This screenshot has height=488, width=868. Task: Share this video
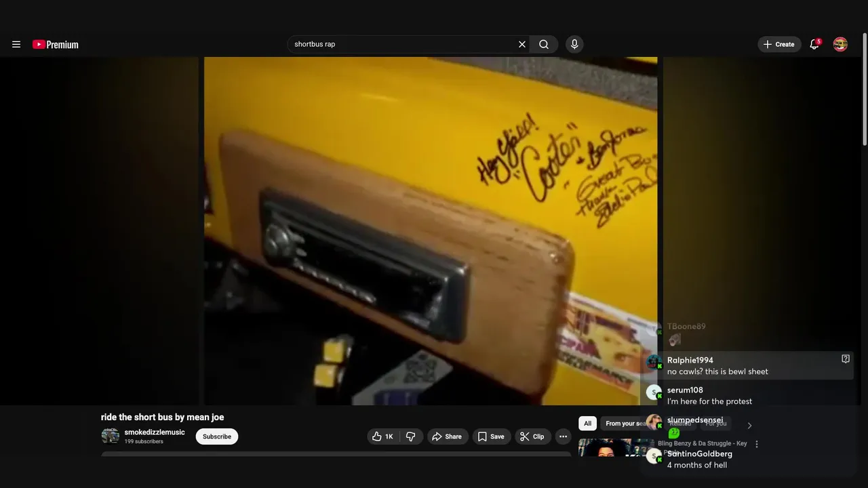[447, 436]
